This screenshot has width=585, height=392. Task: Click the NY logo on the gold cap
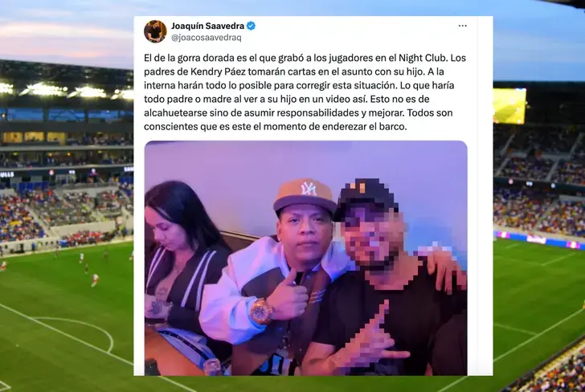coord(309,189)
